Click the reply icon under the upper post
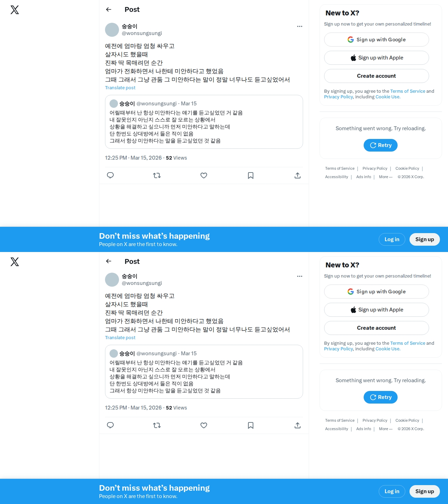The image size is (448, 504). coord(110,175)
